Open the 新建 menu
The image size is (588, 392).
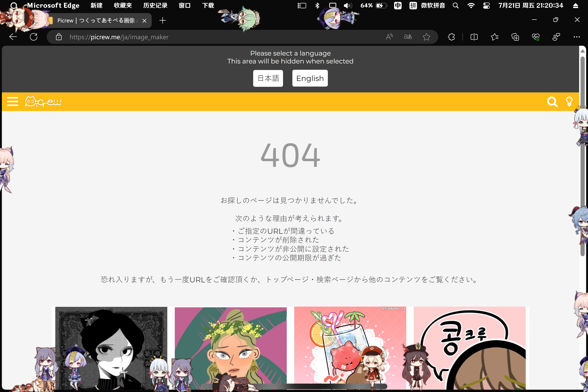pyautogui.click(x=97, y=6)
